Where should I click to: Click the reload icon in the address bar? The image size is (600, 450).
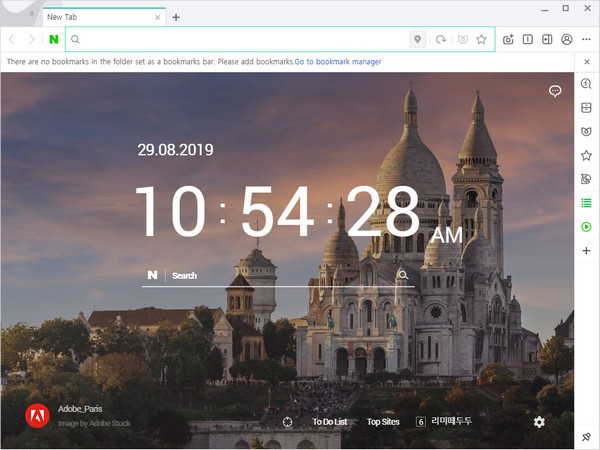pyautogui.click(x=440, y=39)
